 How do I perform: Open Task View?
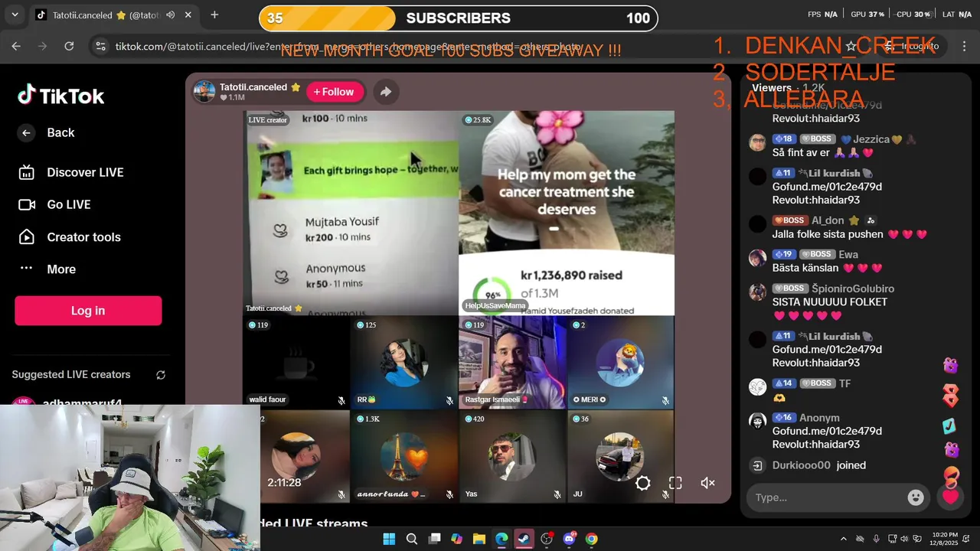tap(434, 539)
